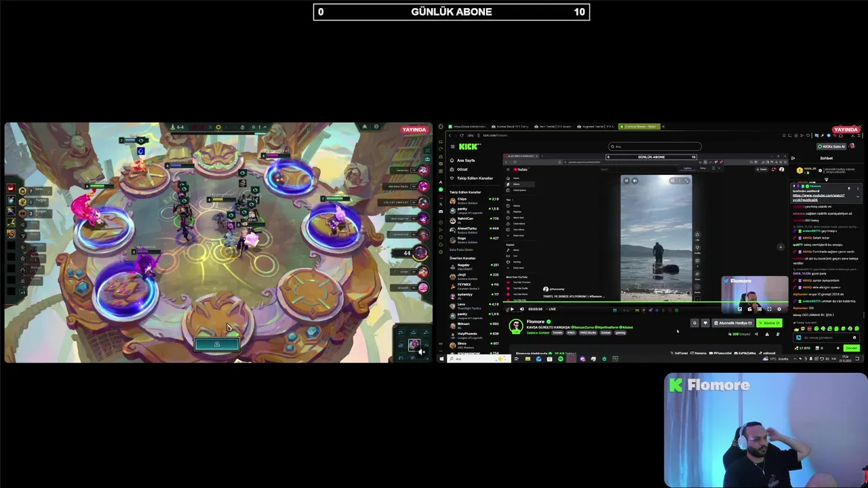Image resolution: width=868 pixels, height=488 pixels.
Task: Select the player portrait with 44 health
Action: tap(420, 253)
